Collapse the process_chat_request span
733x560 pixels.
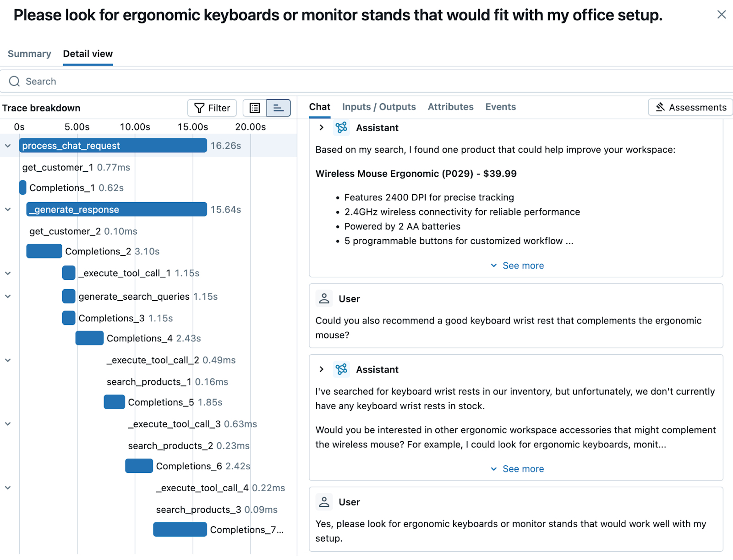tap(8, 145)
